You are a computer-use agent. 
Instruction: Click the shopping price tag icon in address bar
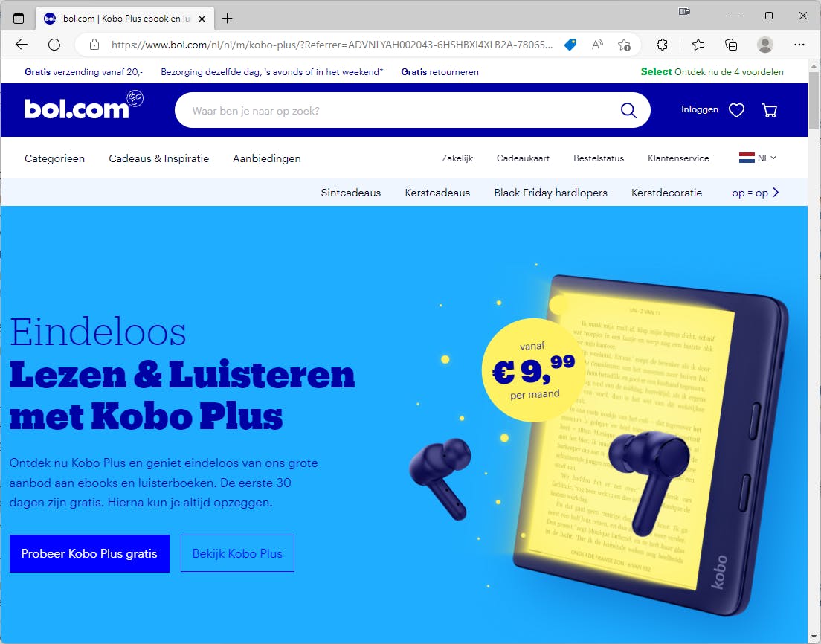(x=570, y=45)
